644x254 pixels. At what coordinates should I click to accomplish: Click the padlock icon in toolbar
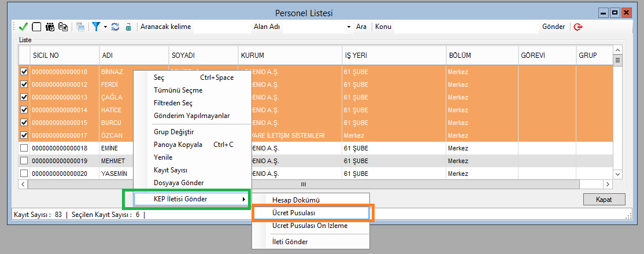(x=128, y=27)
